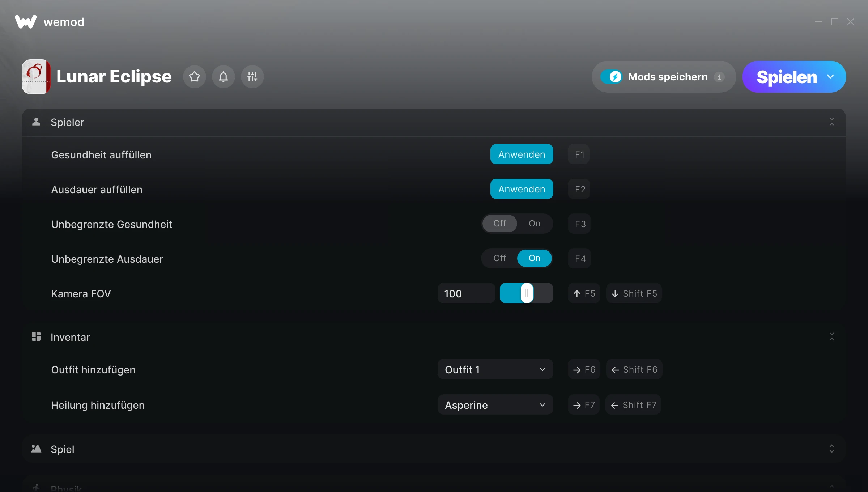The width and height of the screenshot is (868, 492).
Task: Open the Spielen button dropdown arrow
Action: (830, 77)
